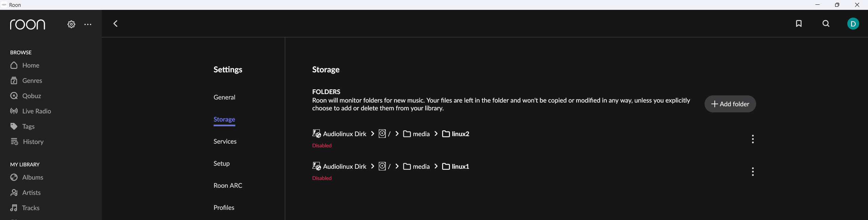Click the media folder icon on the linux1 row
Screen dimensions: 868x220
pos(407,166)
